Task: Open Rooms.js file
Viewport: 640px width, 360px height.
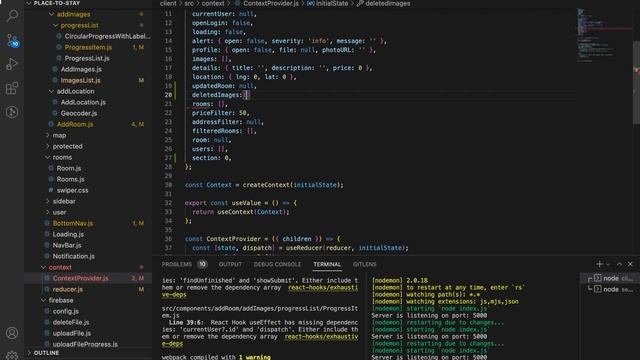Action: click(70, 179)
